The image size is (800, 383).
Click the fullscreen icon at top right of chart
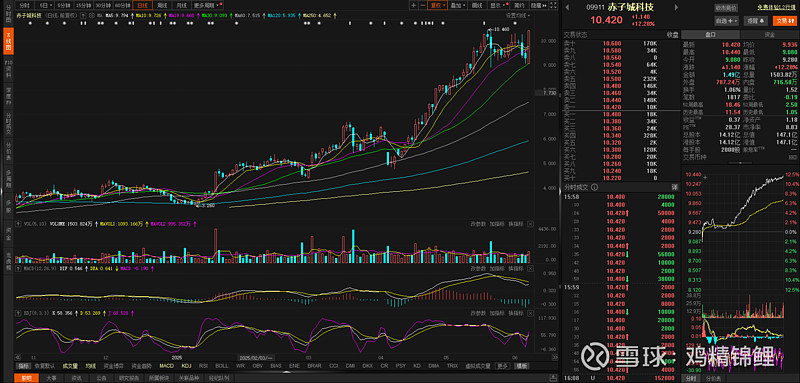554,5
